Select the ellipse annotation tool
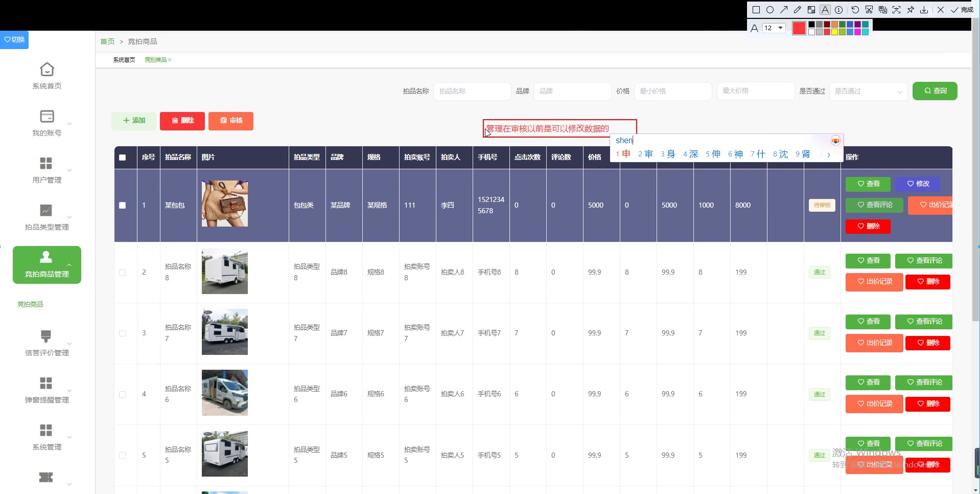 (x=770, y=10)
